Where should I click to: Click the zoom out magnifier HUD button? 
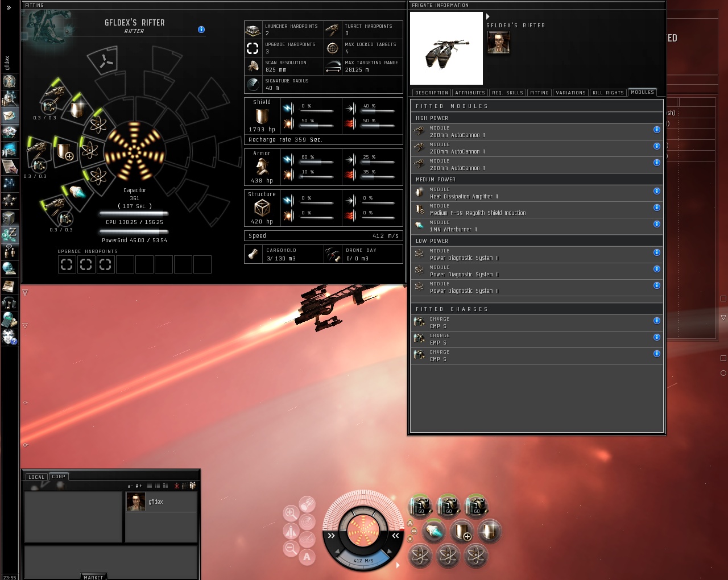point(291,548)
